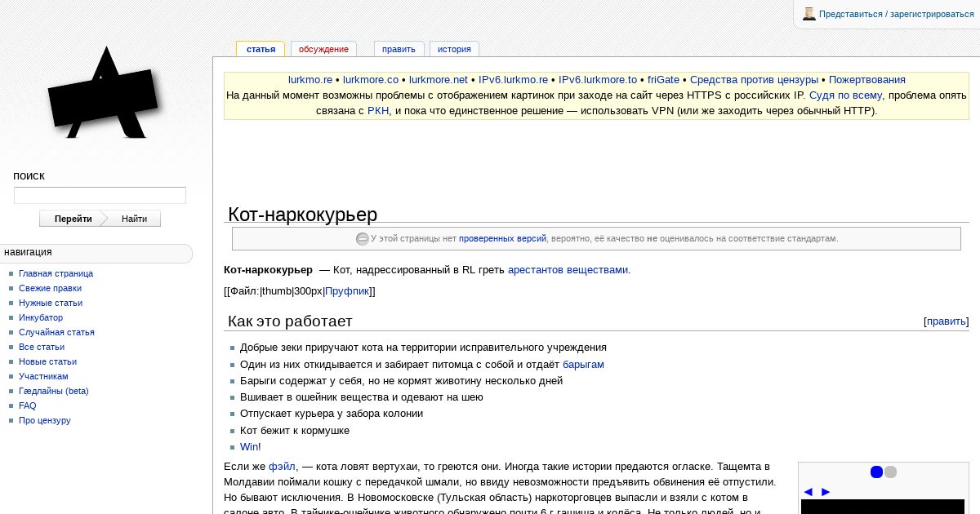Follow the lurkmo.re mirror link
The image size is (980, 514).
pyautogui.click(x=310, y=80)
